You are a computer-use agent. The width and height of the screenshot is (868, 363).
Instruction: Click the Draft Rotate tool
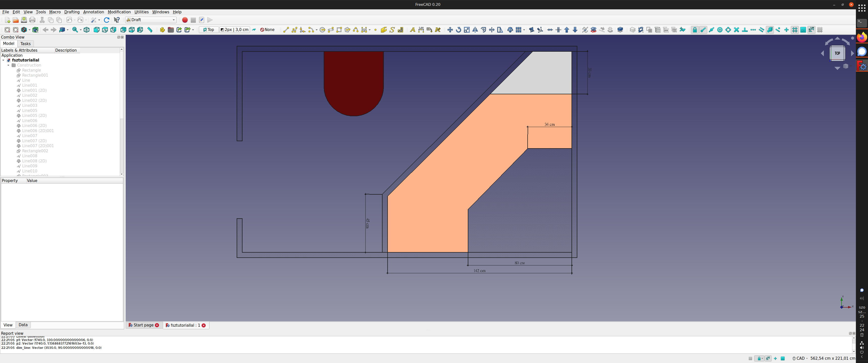coord(458,30)
